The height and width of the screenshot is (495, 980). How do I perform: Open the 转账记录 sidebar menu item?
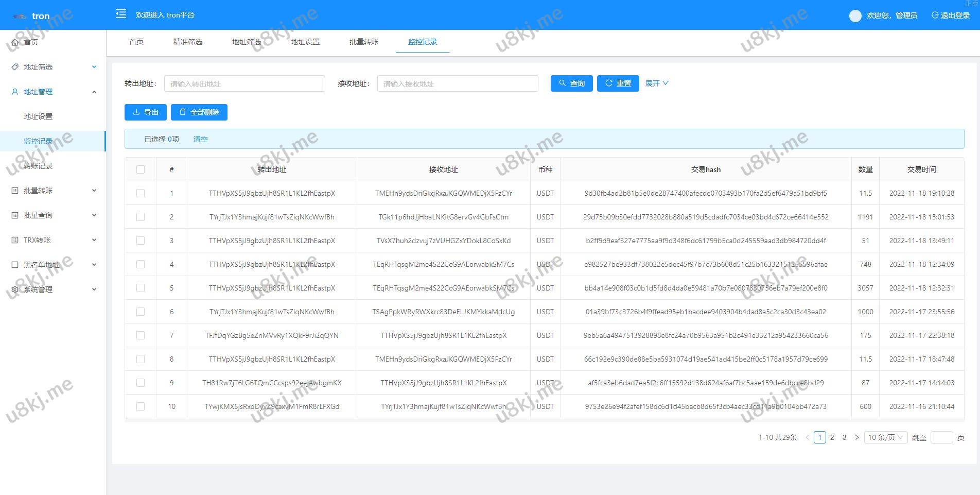pos(38,166)
